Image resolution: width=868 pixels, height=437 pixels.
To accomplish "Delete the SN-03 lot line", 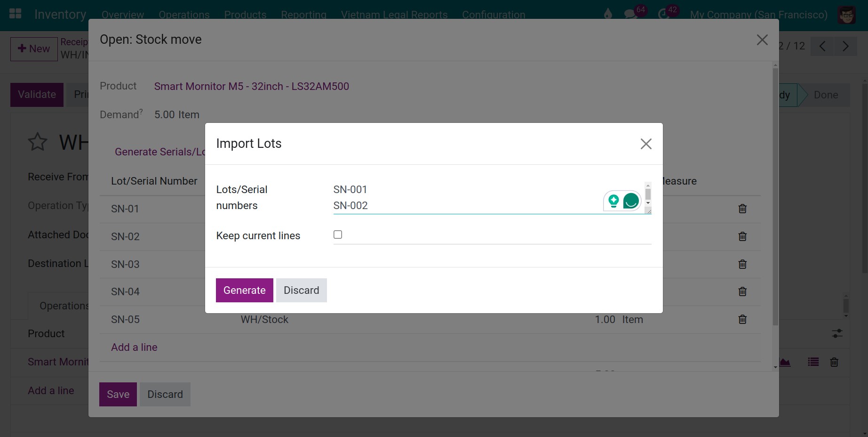I will (742, 264).
